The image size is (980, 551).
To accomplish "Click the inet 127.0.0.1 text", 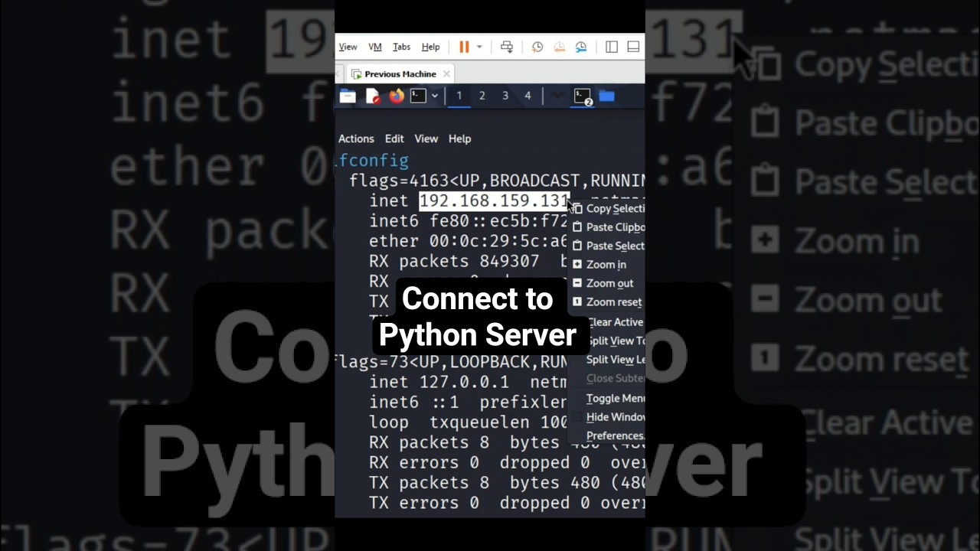I will tap(439, 382).
